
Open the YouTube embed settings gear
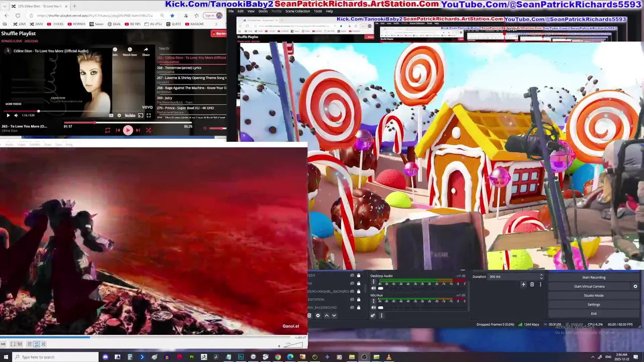(x=119, y=116)
